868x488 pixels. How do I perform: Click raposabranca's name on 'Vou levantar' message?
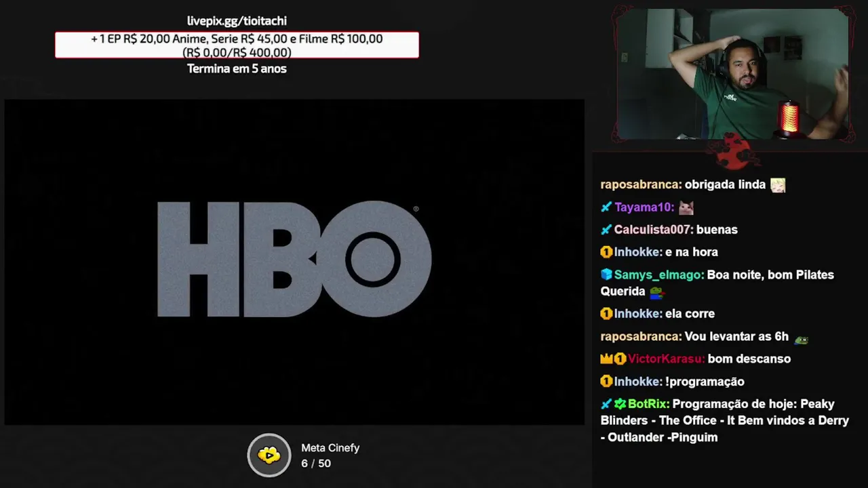coord(641,337)
